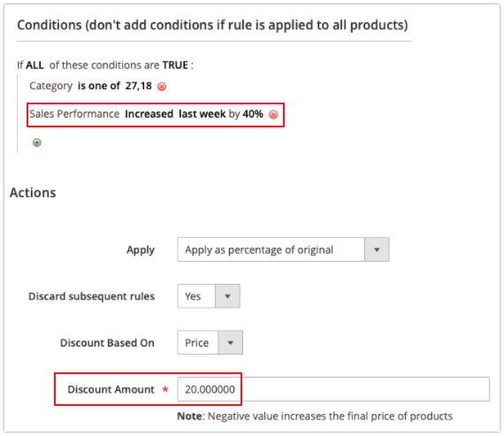Add a new condition with green plus icon
The image size is (504, 436).
coord(37,142)
